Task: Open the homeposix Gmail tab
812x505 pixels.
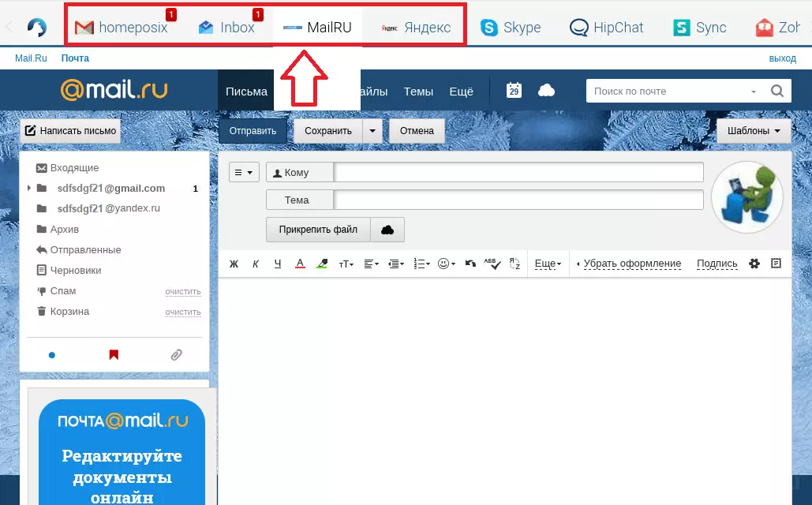Action: click(122, 27)
